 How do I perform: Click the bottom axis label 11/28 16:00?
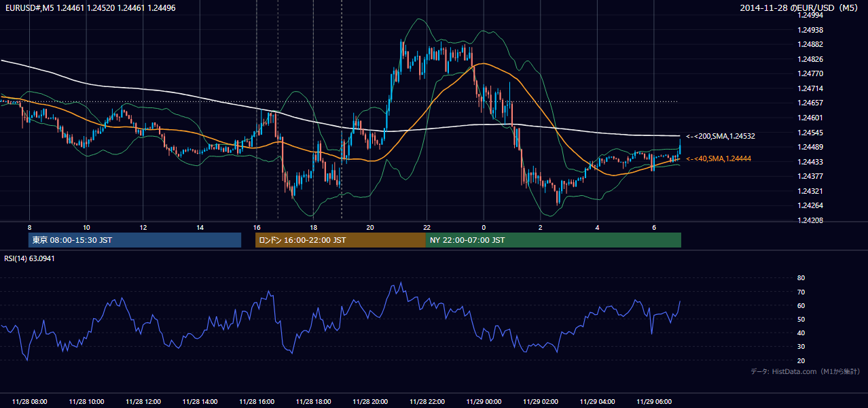(256, 402)
